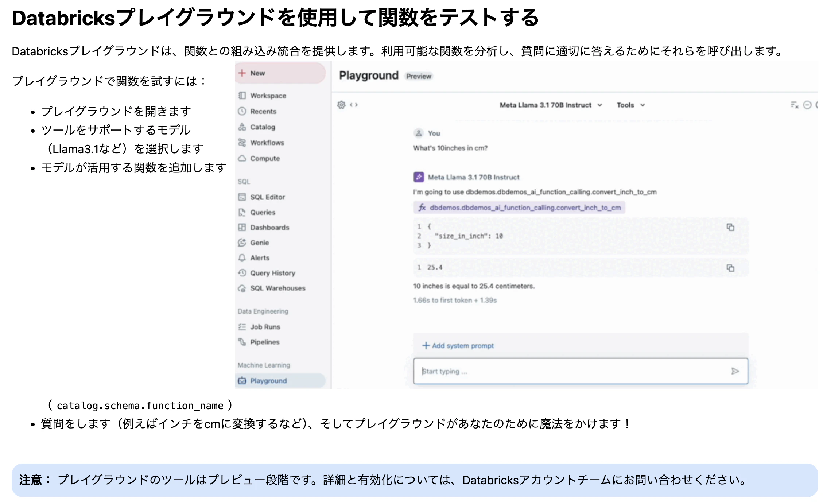Click the SQL Warehouses icon
The height and width of the screenshot is (504, 827).
point(242,288)
